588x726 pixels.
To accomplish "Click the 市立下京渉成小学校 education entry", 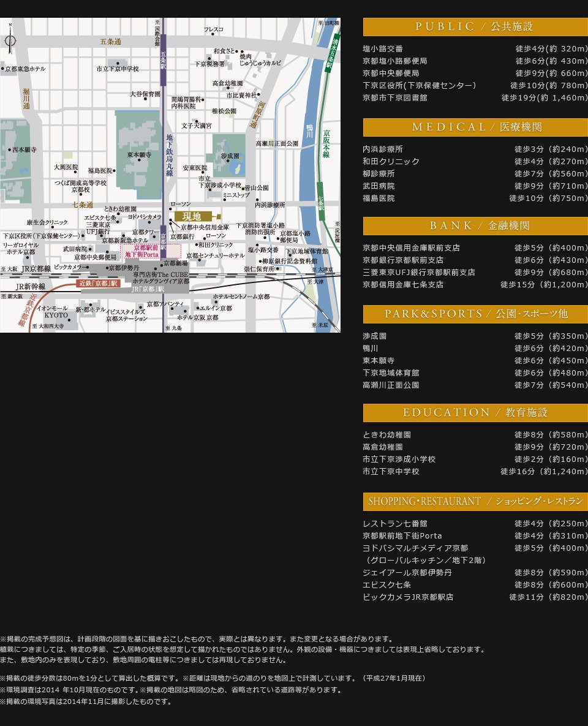I will [399, 459].
